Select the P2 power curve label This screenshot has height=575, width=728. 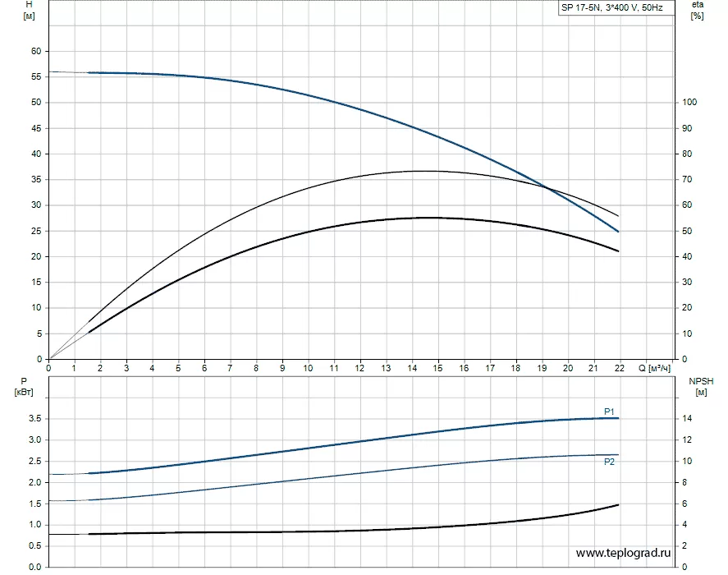610,462
